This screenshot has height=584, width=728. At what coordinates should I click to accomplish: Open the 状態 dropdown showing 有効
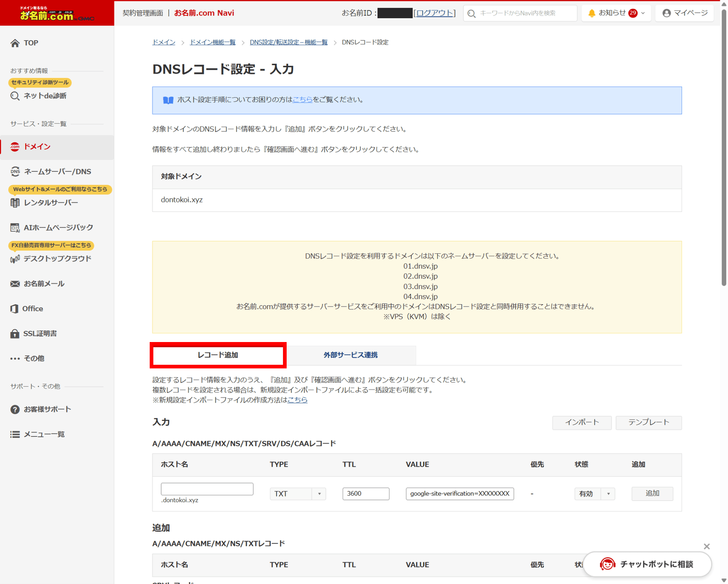click(x=594, y=493)
